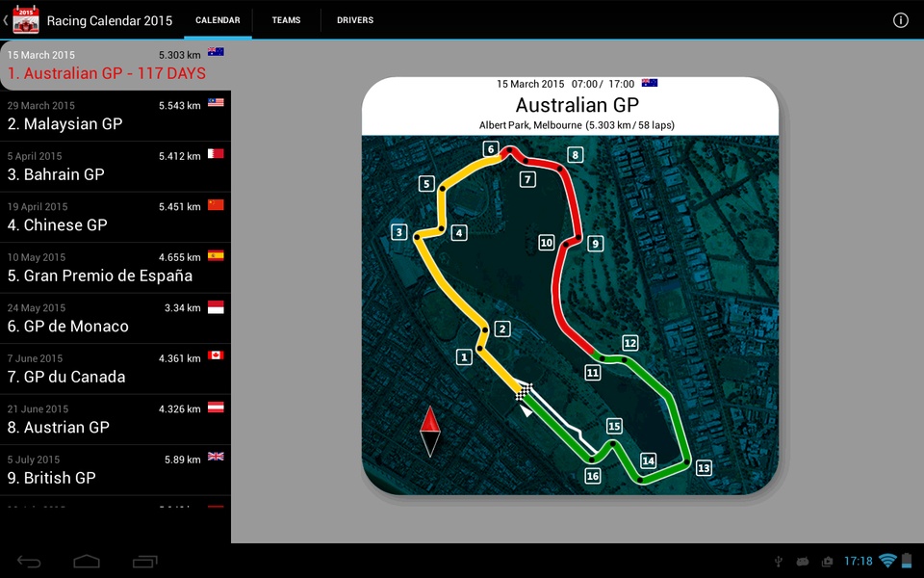Click the 3.34 km Monaco distance
Image resolution: width=924 pixels, height=578 pixels.
click(x=183, y=308)
